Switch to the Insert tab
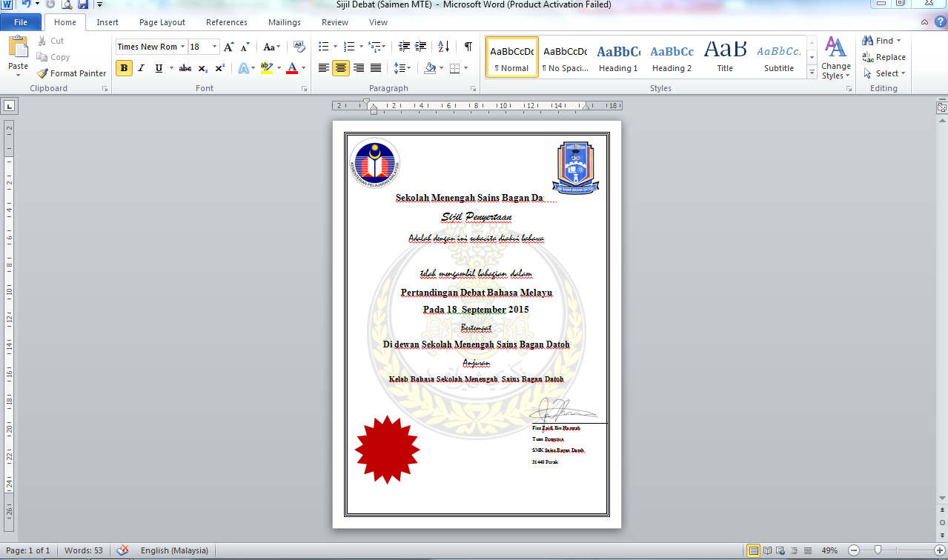 (107, 22)
